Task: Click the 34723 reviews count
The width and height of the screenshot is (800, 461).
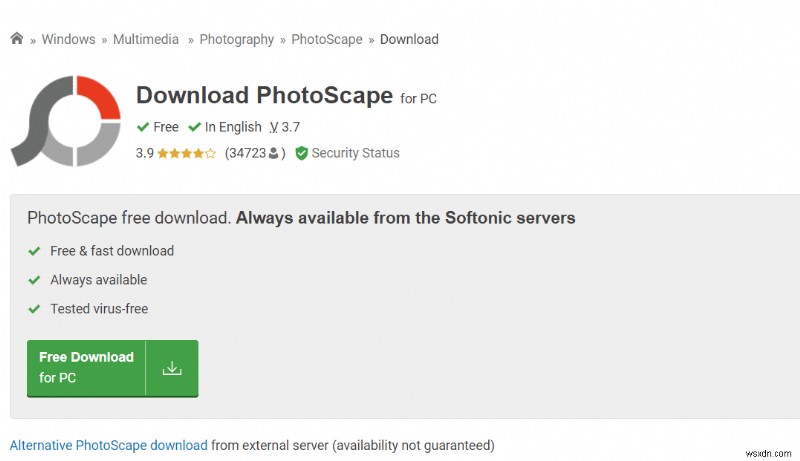Action: [x=246, y=153]
